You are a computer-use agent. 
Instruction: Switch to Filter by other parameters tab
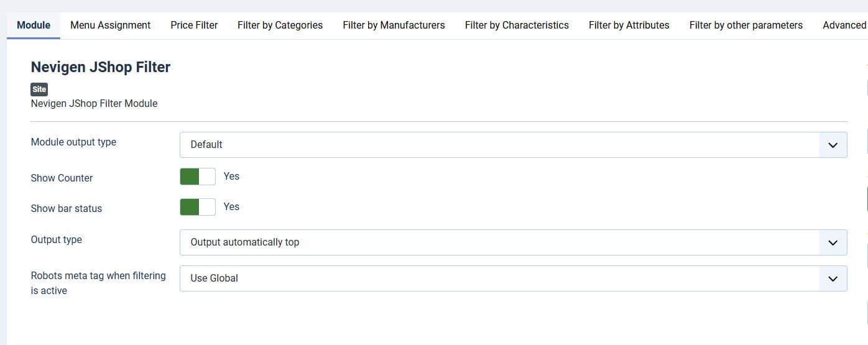pyautogui.click(x=746, y=25)
